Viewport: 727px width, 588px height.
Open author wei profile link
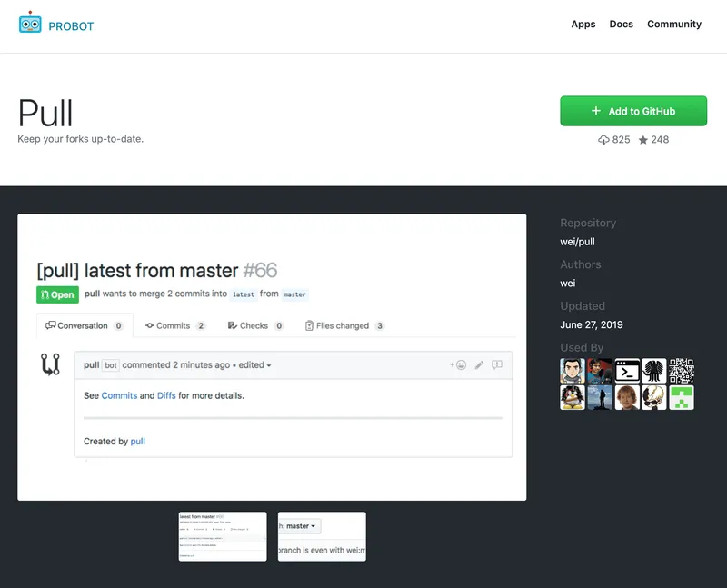point(567,284)
